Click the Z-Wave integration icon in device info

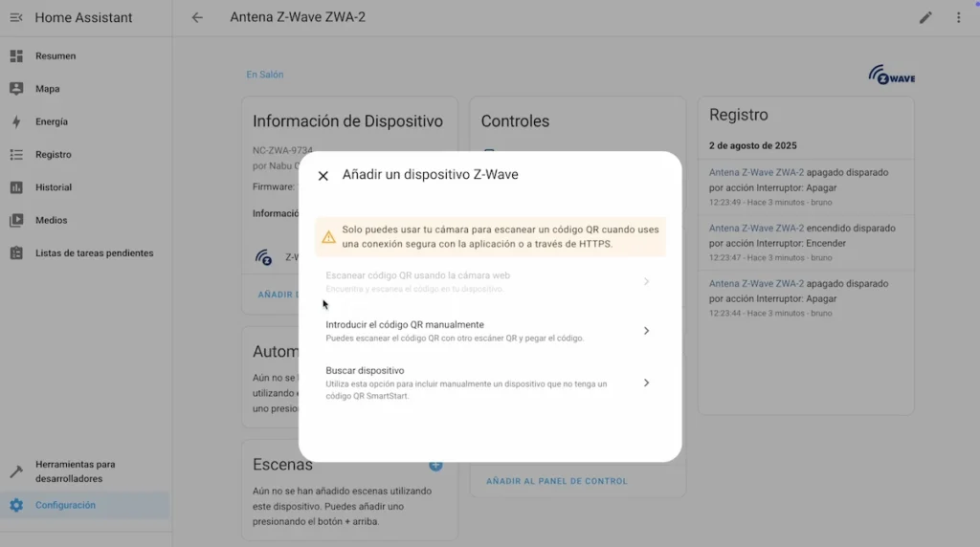tap(263, 257)
